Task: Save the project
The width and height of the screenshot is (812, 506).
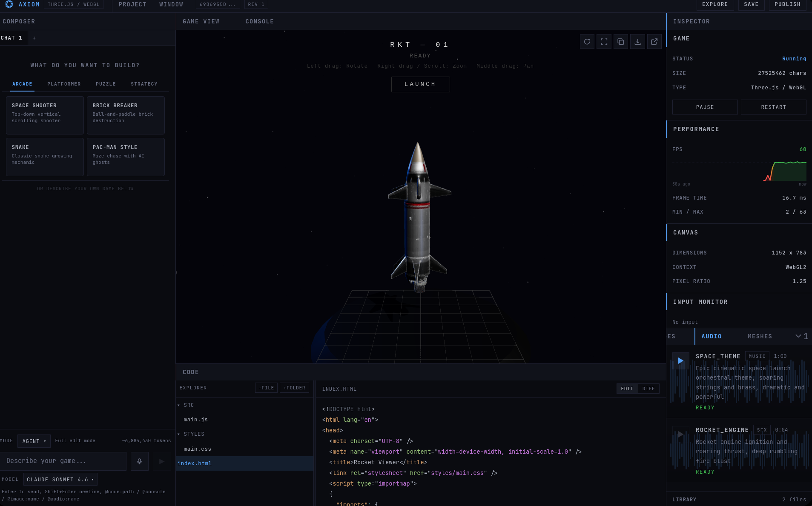Action: pos(751,4)
